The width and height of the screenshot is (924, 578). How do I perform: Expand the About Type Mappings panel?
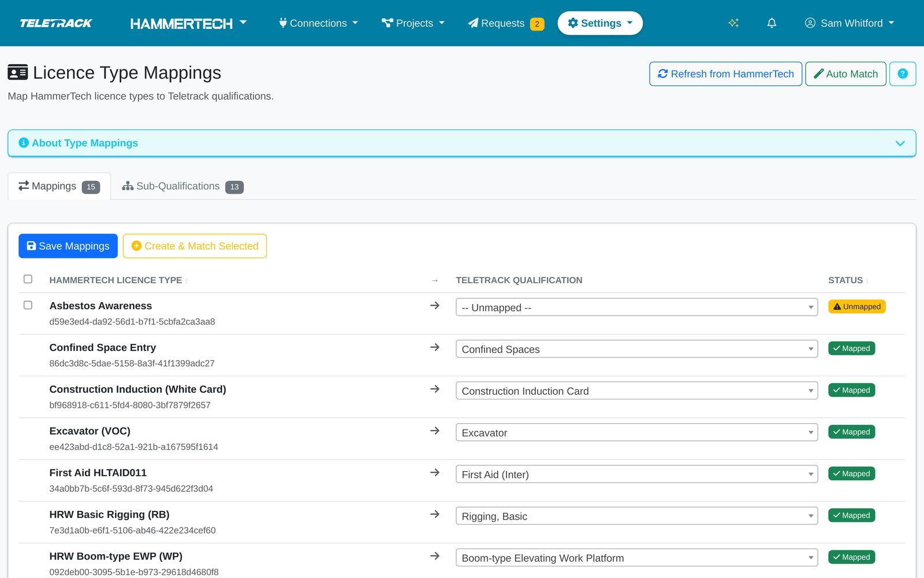coord(462,143)
